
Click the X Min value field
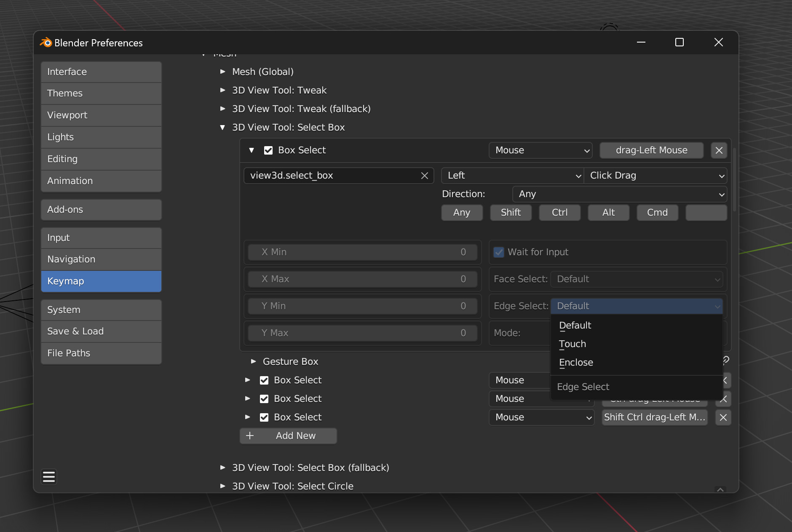[362, 252]
